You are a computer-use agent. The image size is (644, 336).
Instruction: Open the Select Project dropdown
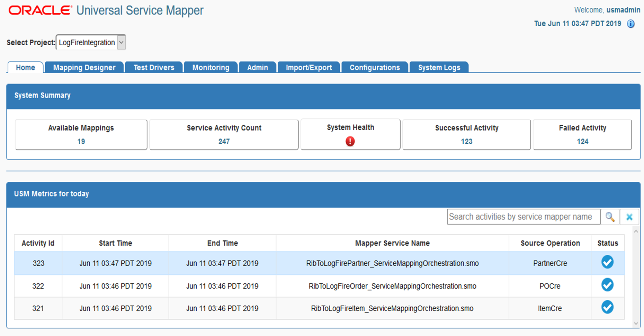(x=91, y=42)
